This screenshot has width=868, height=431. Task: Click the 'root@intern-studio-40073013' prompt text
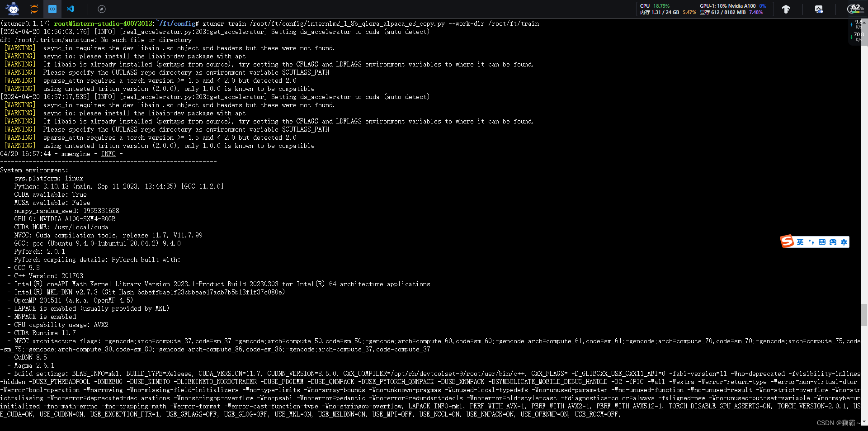[104, 24]
